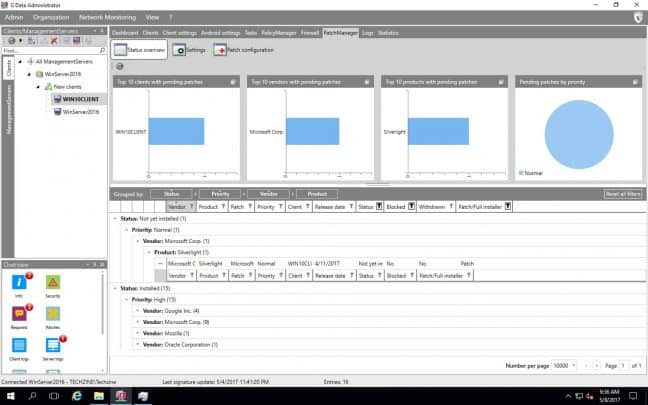648x405 pixels.
Task: Click filter icon on top Patch/Full installer column
Action: click(508, 206)
